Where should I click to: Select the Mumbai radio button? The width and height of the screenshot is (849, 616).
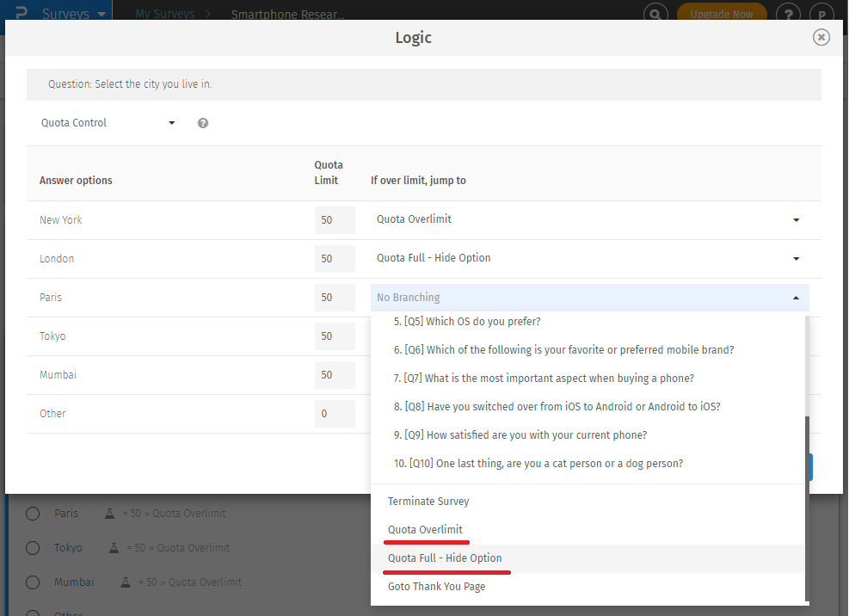coord(33,582)
